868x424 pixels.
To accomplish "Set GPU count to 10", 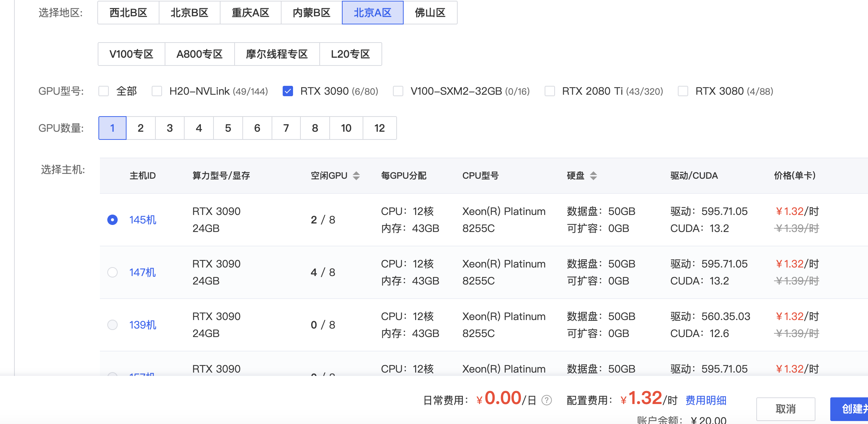I will [x=346, y=128].
